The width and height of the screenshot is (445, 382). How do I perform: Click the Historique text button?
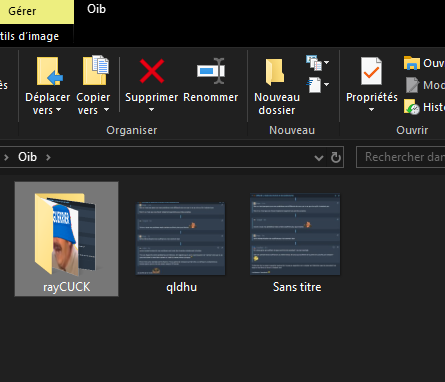(434, 107)
